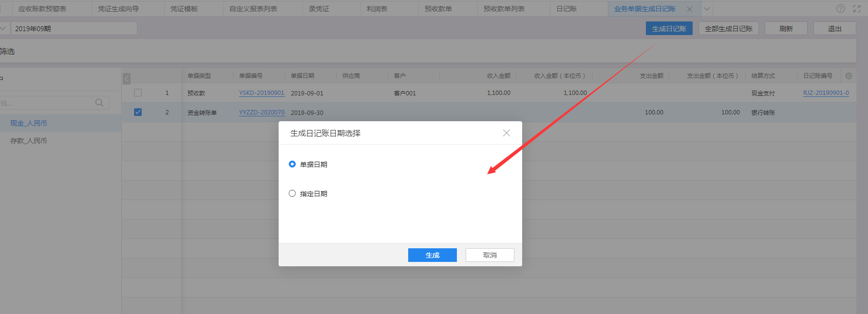The width and height of the screenshot is (868, 314).
Task: Open the table column settings gear
Action: pyautogui.click(x=849, y=76)
